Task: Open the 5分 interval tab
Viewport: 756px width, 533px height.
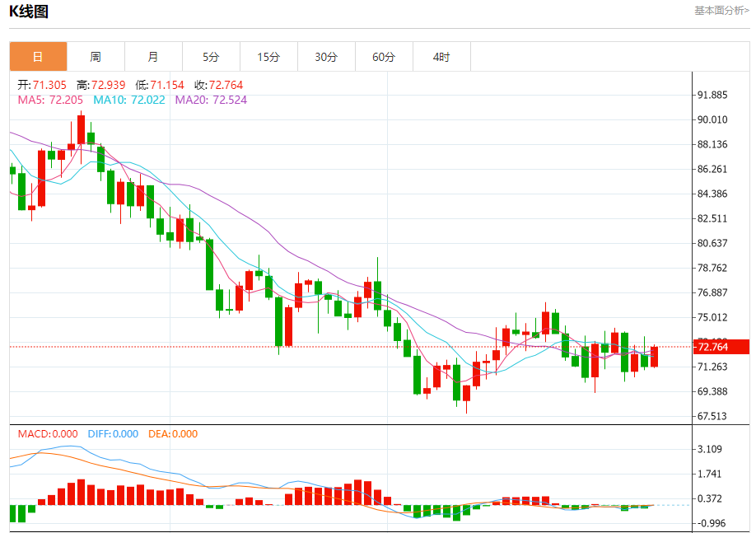Action: coord(211,57)
